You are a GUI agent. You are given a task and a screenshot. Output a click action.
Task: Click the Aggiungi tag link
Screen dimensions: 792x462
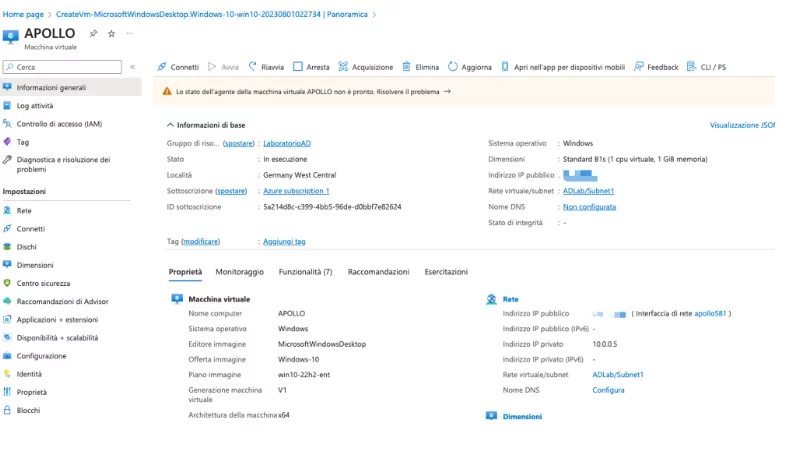284,241
